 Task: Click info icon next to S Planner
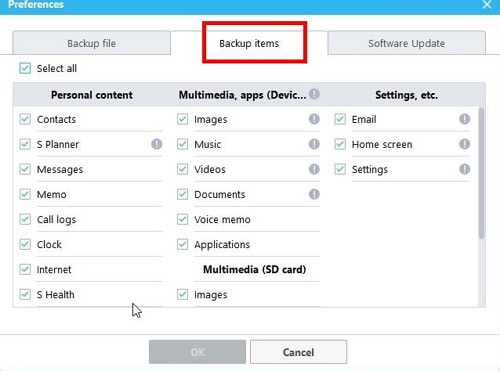(156, 144)
